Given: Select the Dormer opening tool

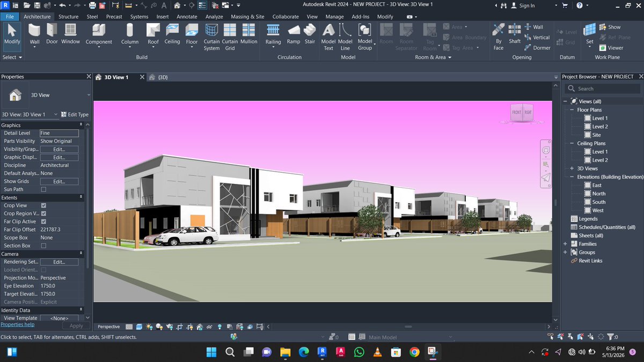Looking at the screenshot, I should tap(537, 48).
